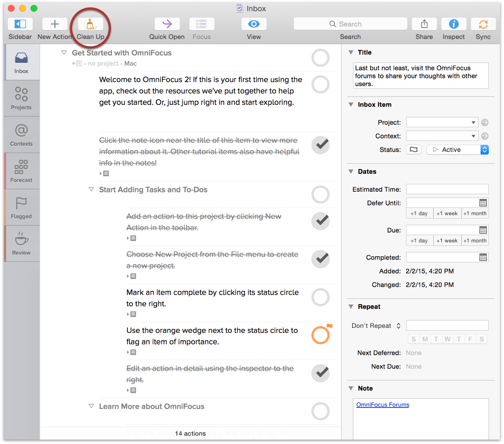
Task: Toggle the flag button beside Status
Action: (414, 150)
